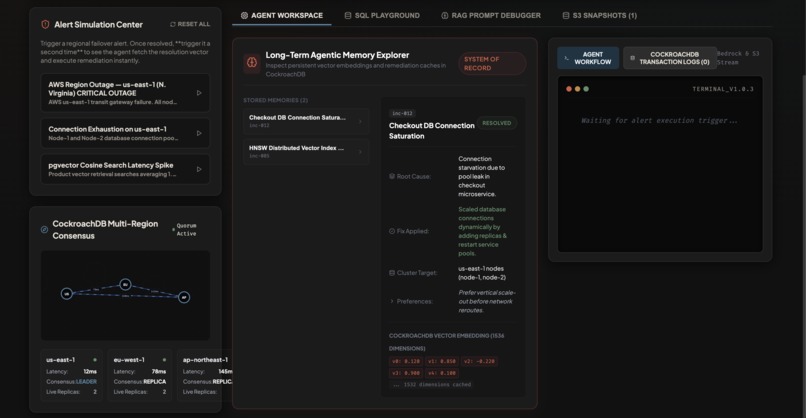
Task: Click the inc-012 tag in detail panel
Action: [x=402, y=113]
